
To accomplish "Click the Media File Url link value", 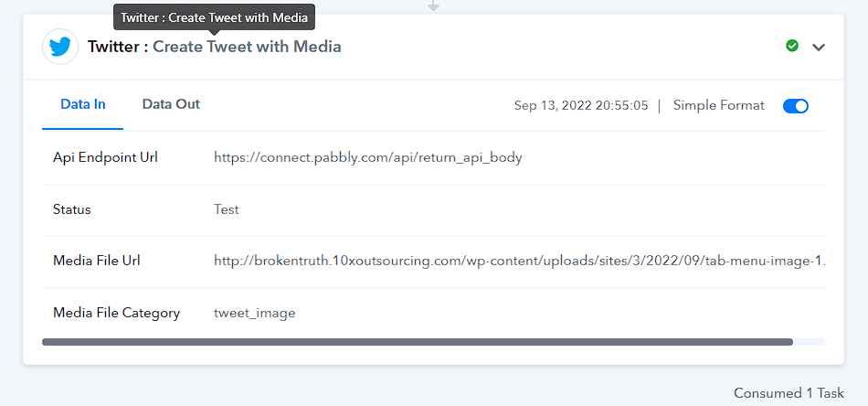I will coord(519,261).
